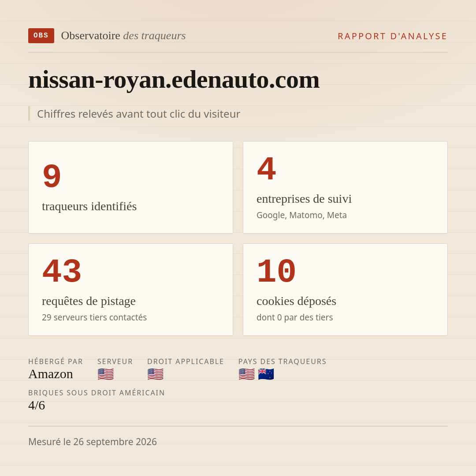The image size is (476, 476).
Task: Click the 'entreprises de suivi' label
Action: point(304,199)
